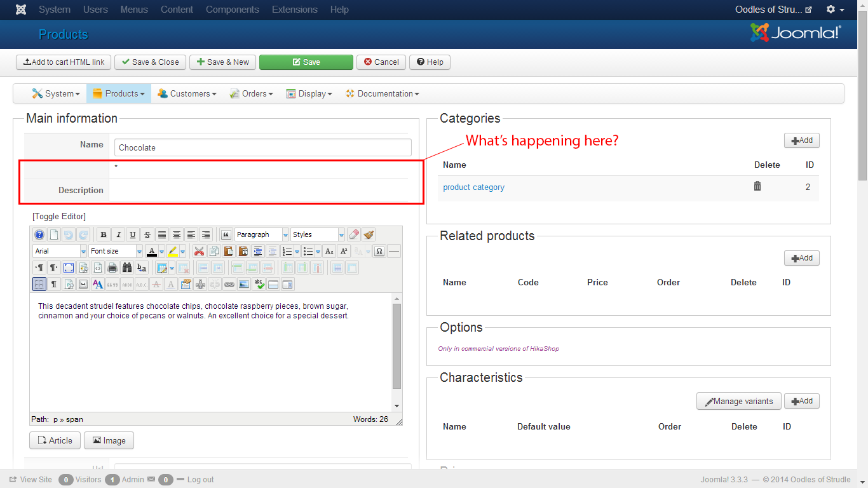
Task: Run the spellchecker icon
Action: pos(259,284)
